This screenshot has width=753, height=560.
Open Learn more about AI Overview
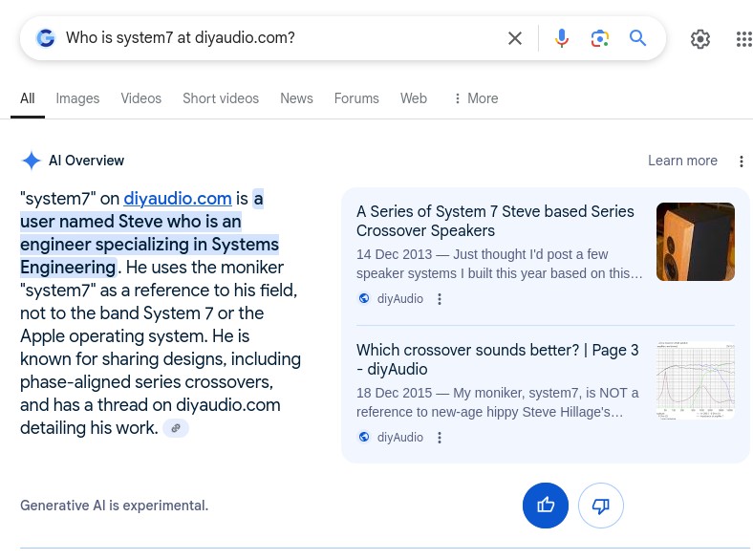(x=682, y=161)
